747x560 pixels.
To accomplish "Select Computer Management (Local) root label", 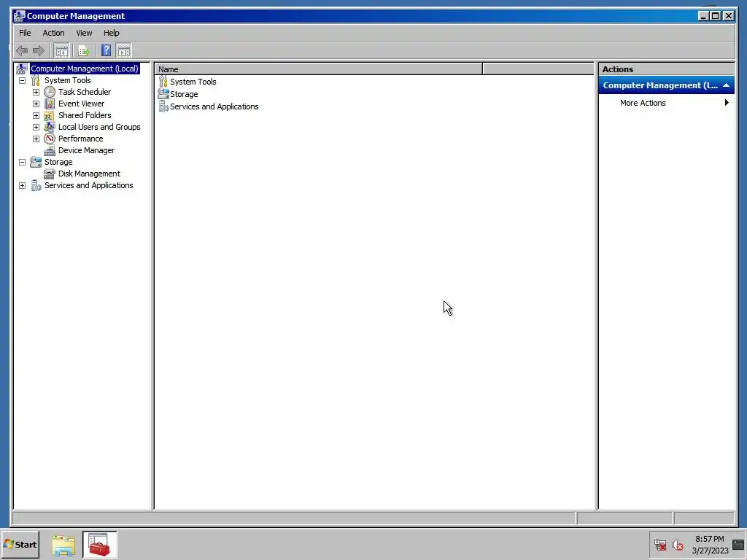I will [x=85, y=69].
